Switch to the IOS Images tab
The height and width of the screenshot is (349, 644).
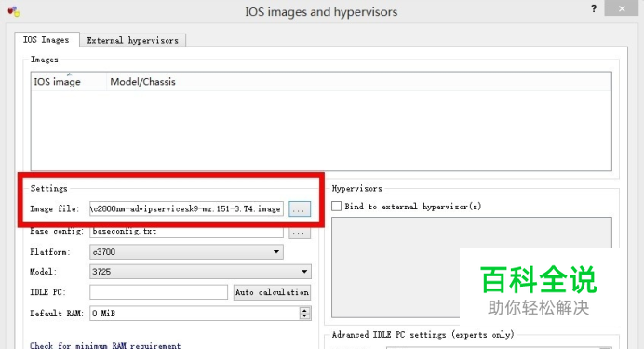(x=47, y=40)
